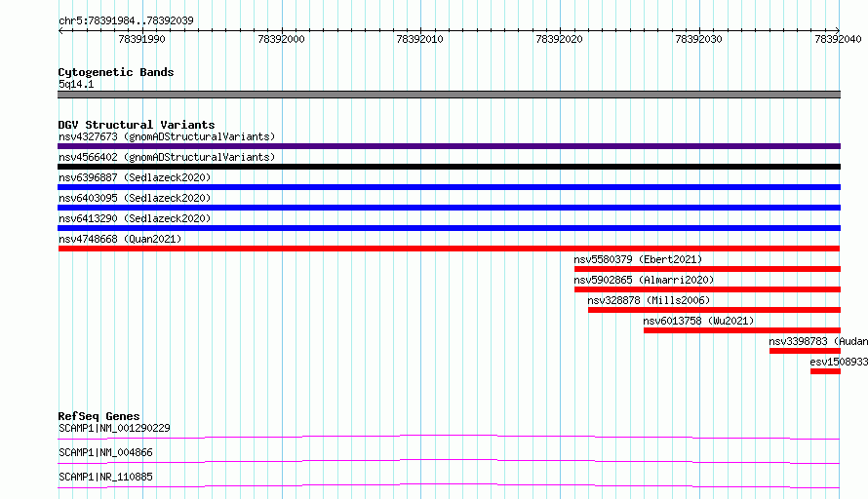
Task: Click ruler position label 78392040
Action: (x=838, y=39)
